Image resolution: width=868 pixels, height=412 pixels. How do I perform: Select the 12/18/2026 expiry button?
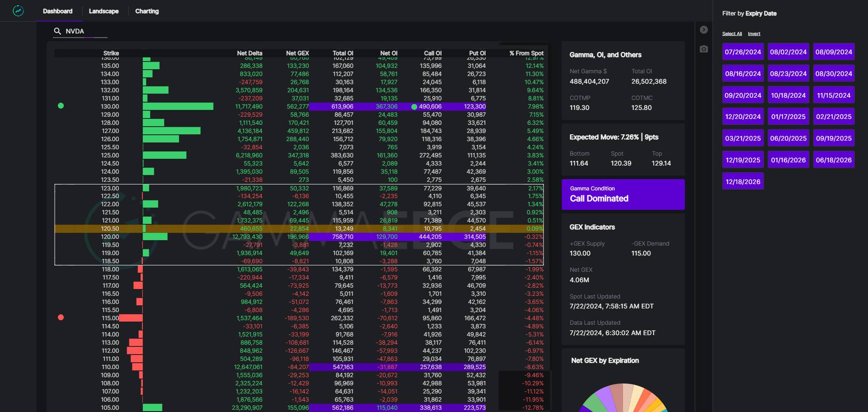click(743, 181)
